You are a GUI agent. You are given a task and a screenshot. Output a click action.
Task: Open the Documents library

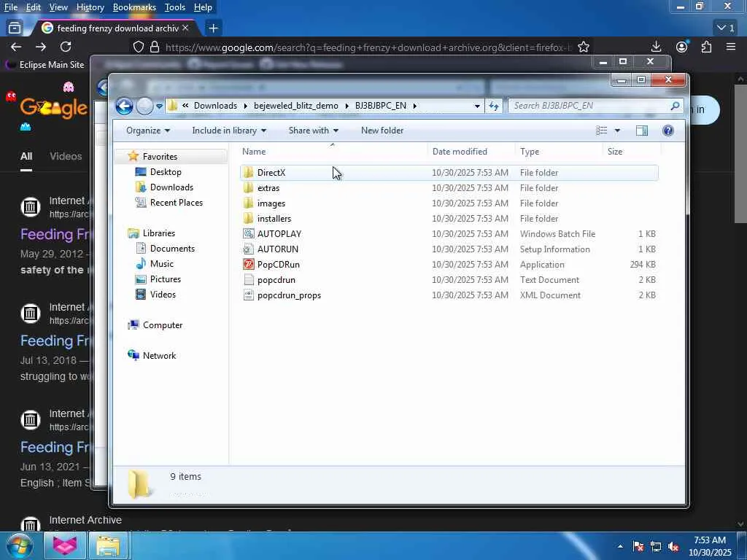(172, 248)
